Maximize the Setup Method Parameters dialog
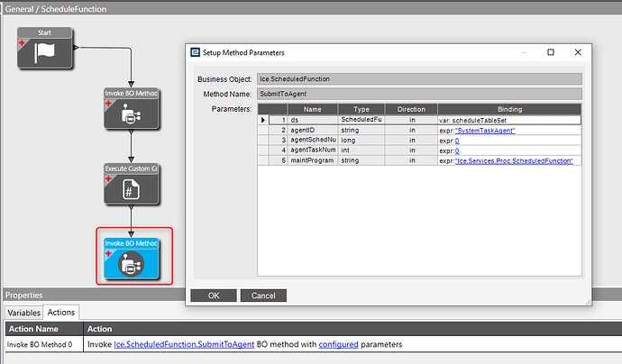The image size is (622, 364). tap(551, 52)
